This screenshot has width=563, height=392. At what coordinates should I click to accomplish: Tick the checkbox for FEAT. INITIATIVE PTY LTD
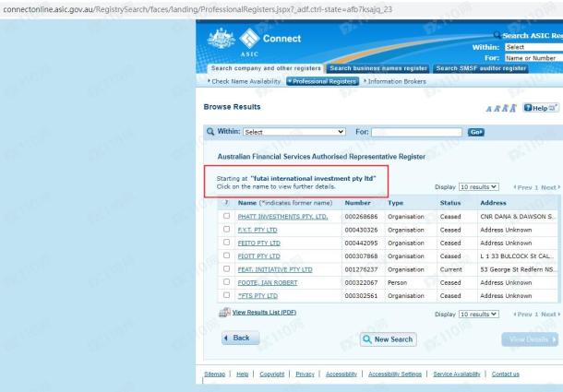(226, 268)
